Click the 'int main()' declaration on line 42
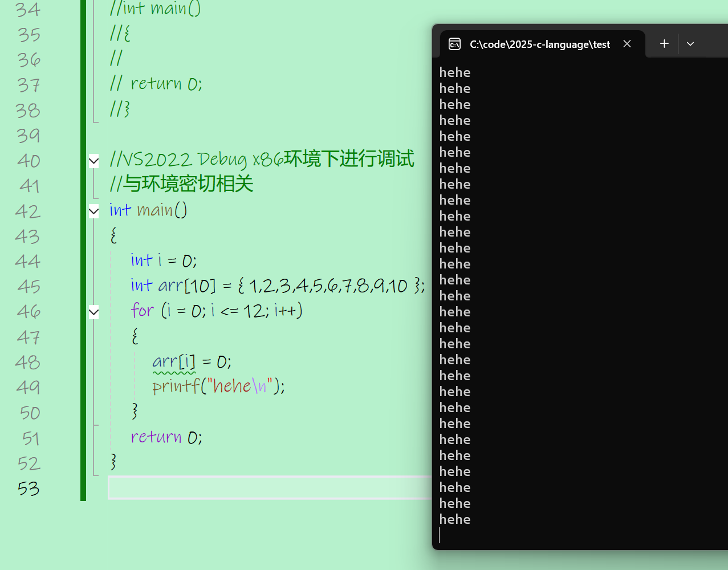Screen dimensions: 728x570 148,210
